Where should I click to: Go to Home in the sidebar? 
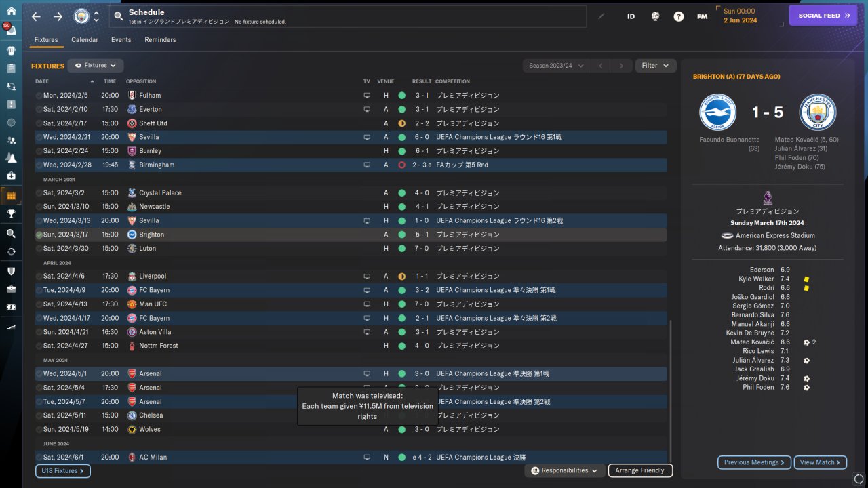tap(11, 11)
